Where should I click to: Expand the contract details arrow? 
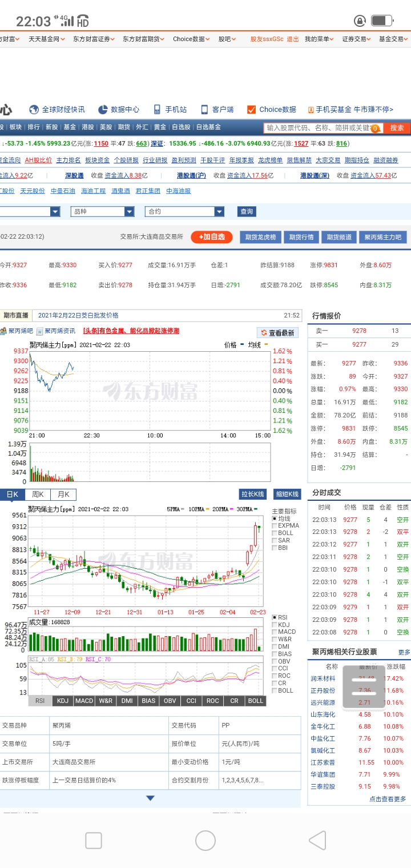point(150,798)
